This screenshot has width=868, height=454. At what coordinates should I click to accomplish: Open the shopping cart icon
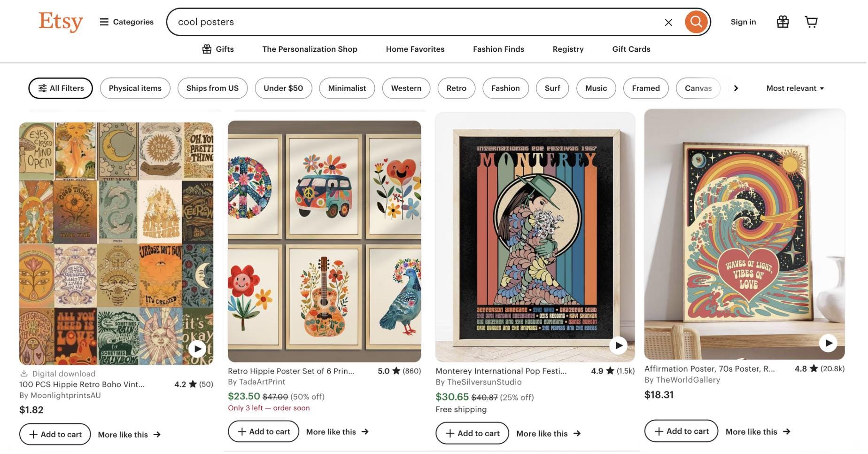coord(811,22)
